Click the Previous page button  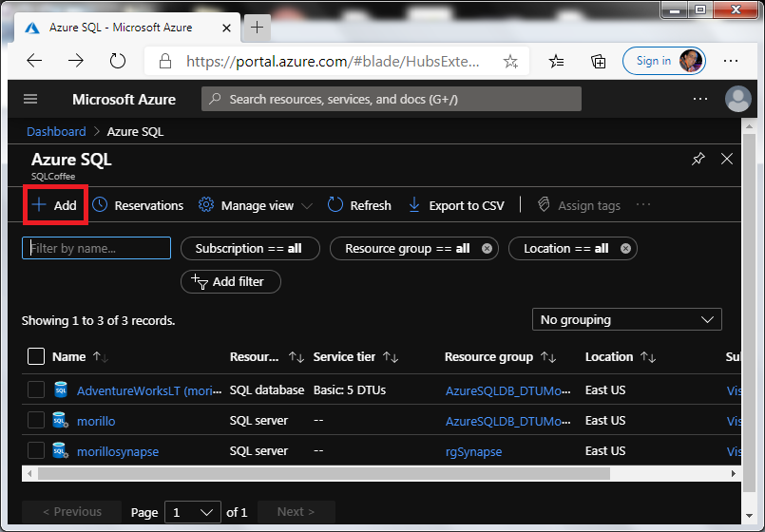[x=71, y=511]
